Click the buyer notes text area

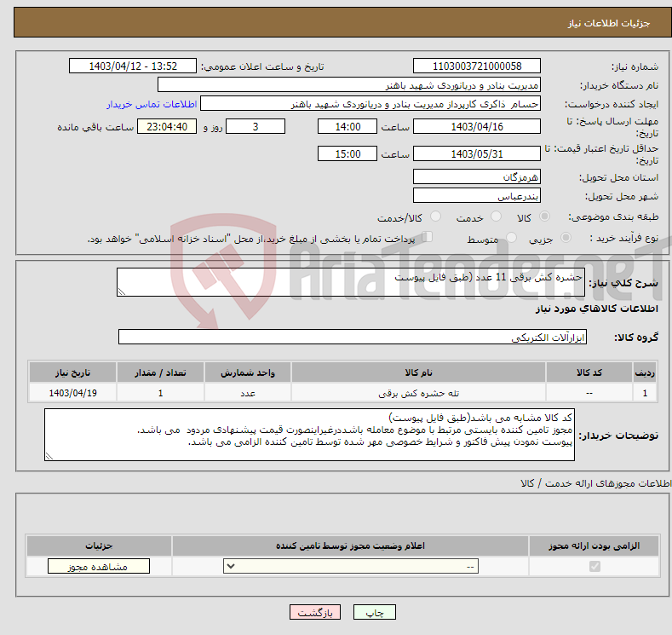tap(309, 435)
